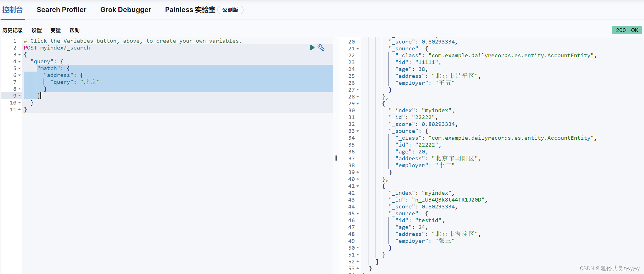Open the wrench request options menu
Image resolution: width=644 pixels, height=274 pixels.
point(321,48)
